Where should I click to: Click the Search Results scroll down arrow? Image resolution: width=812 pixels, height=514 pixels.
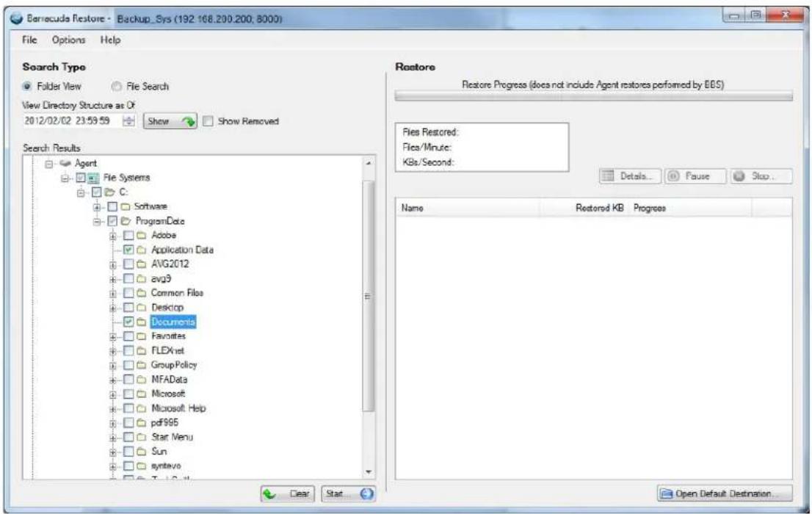[369, 473]
